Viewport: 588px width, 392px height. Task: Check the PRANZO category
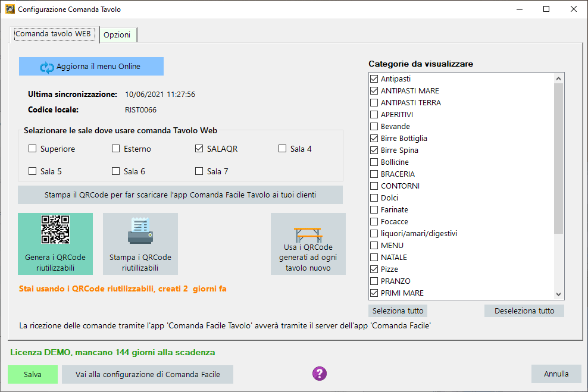[x=374, y=281]
